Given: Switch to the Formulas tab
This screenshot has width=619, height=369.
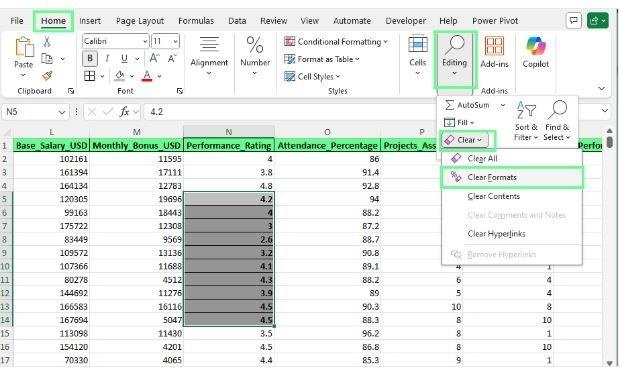Looking at the screenshot, I should pyautogui.click(x=196, y=21).
